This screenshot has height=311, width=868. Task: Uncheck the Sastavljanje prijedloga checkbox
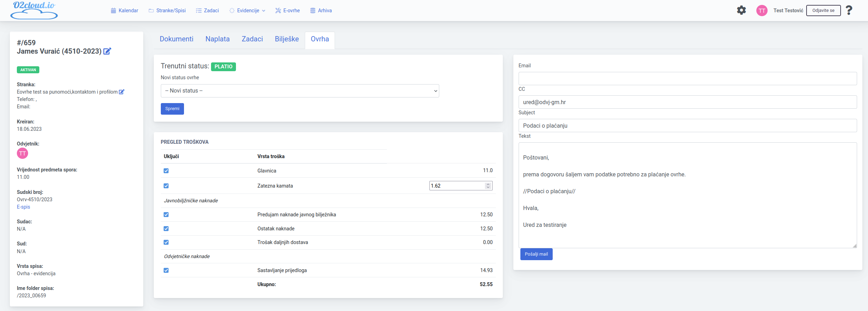click(x=166, y=270)
